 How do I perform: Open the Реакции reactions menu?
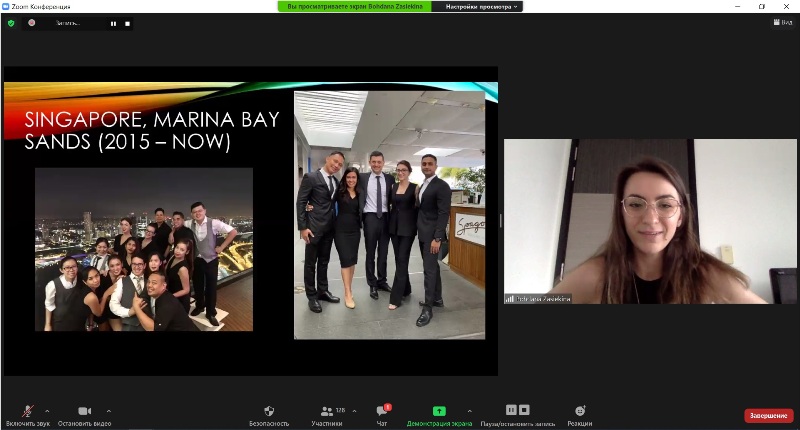pos(580,414)
